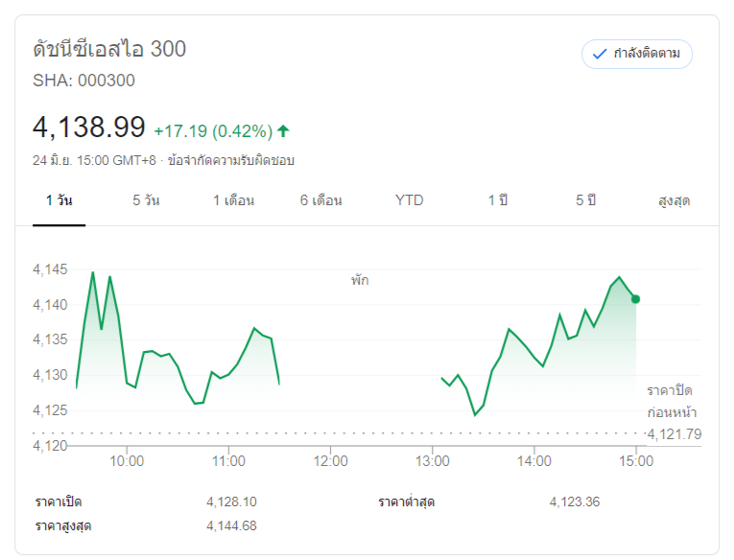Toggle the กำลังติดตาม following button
The image size is (734, 560).
click(x=637, y=54)
